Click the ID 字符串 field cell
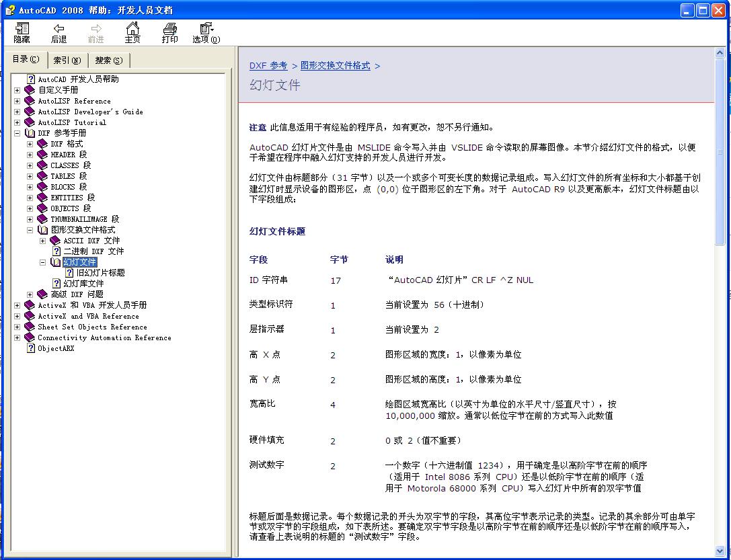This screenshot has height=560, width=731. pyautogui.click(x=268, y=280)
